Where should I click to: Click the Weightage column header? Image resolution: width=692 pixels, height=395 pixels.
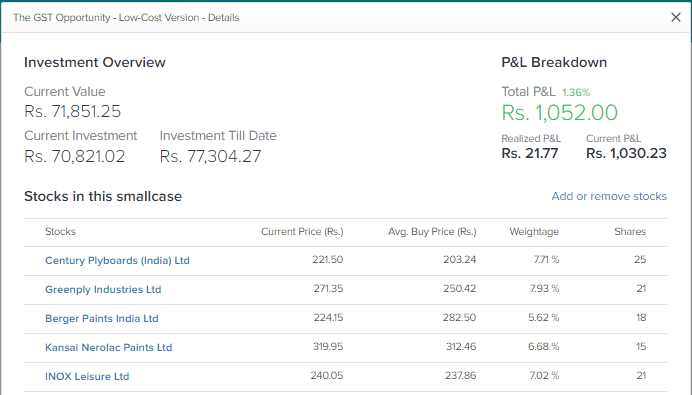pos(534,232)
